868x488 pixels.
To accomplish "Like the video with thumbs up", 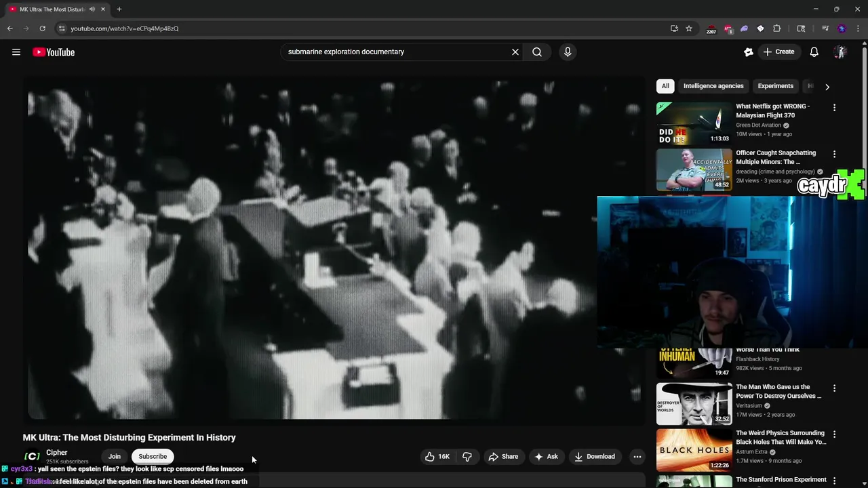I will pos(437,457).
